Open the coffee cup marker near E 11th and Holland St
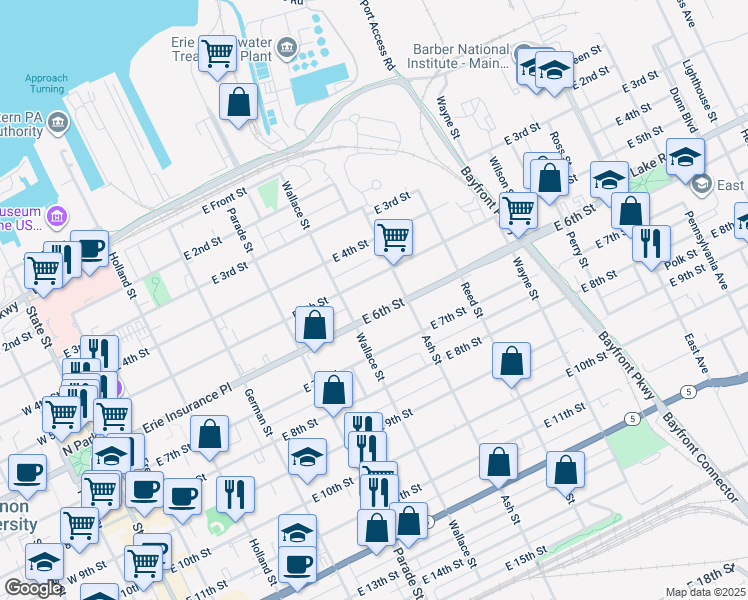 [x=297, y=565]
